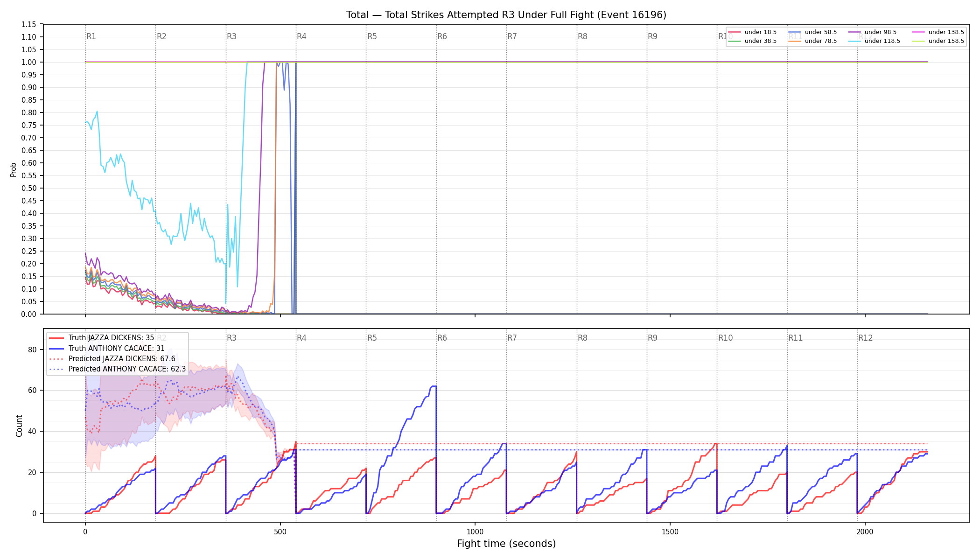Viewport: 980px width, 560px height.
Task: Click the R3 round marker in top chart
Action: [x=231, y=36]
